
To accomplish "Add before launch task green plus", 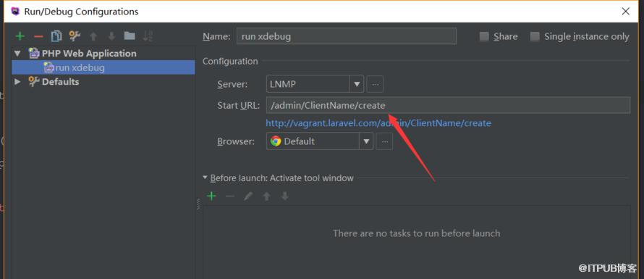I will tap(211, 196).
